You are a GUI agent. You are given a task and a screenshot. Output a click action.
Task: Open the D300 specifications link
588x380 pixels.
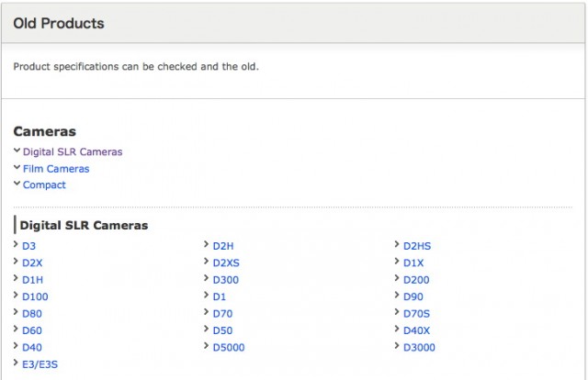[225, 280]
